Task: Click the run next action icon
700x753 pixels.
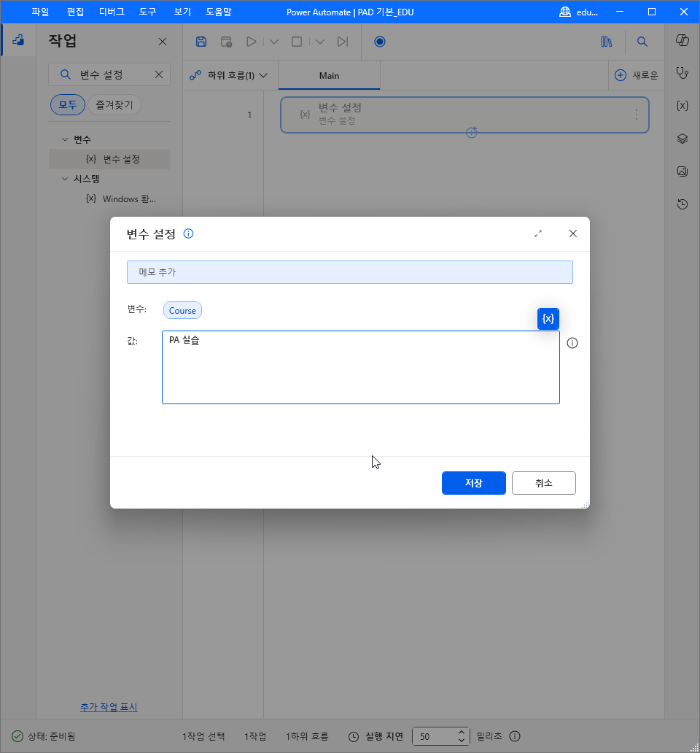Action: tap(343, 42)
